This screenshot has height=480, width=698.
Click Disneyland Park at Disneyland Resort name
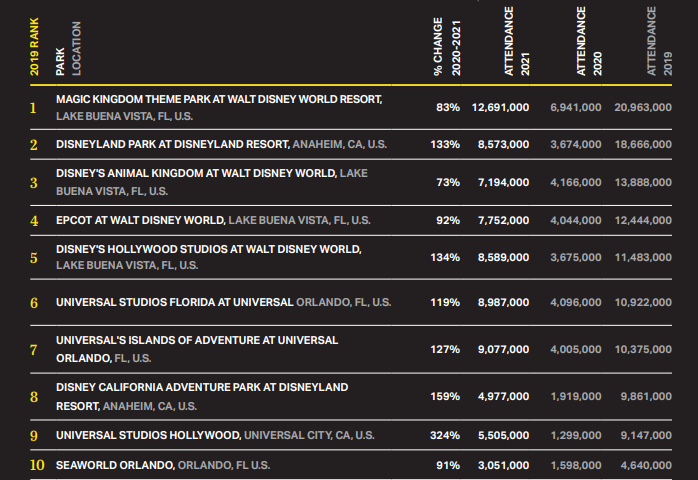[172, 145]
